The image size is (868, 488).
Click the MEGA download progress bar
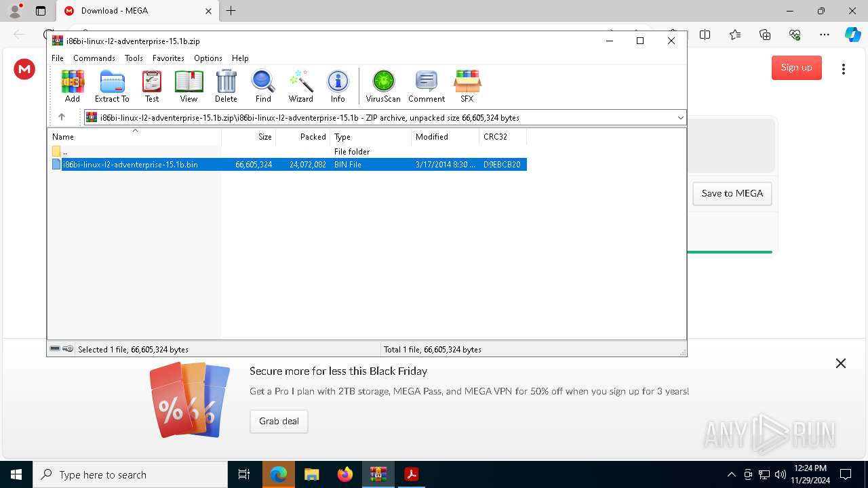point(730,252)
